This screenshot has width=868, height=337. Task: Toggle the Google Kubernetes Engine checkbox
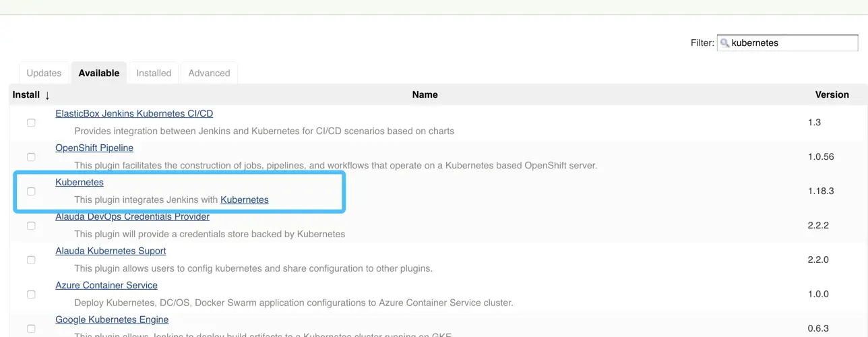click(31, 329)
